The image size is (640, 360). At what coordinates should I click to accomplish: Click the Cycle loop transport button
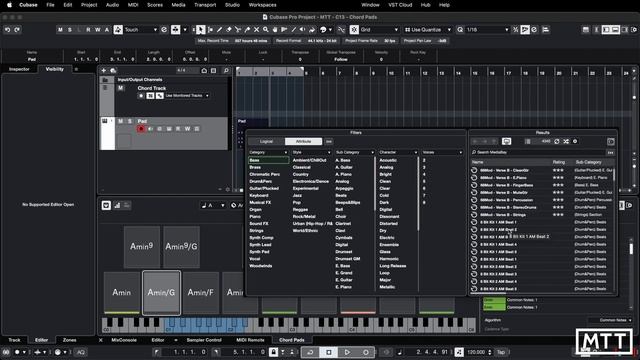[x=310, y=352]
